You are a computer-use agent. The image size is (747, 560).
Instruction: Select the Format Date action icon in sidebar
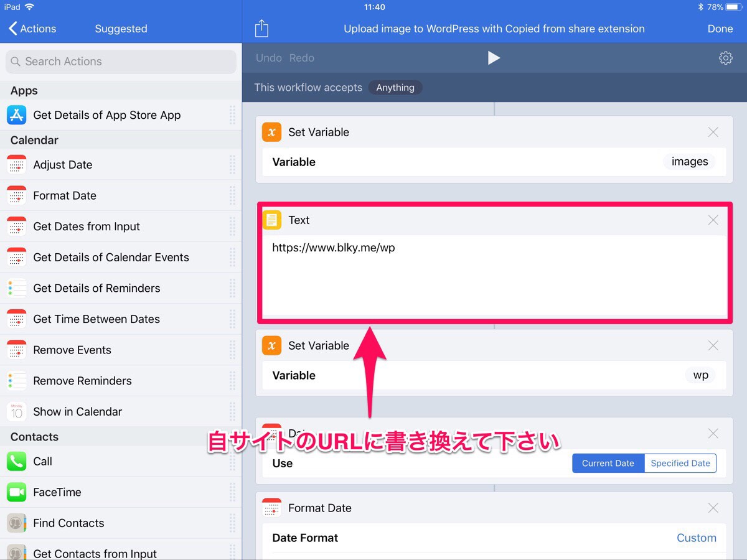pos(16,195)
